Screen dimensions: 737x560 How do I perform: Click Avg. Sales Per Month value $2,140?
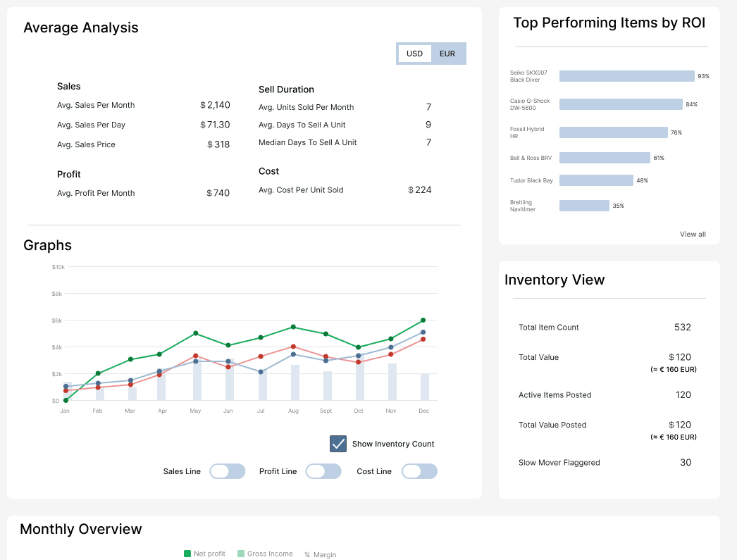pyautogui.click(x=215, y=105)
